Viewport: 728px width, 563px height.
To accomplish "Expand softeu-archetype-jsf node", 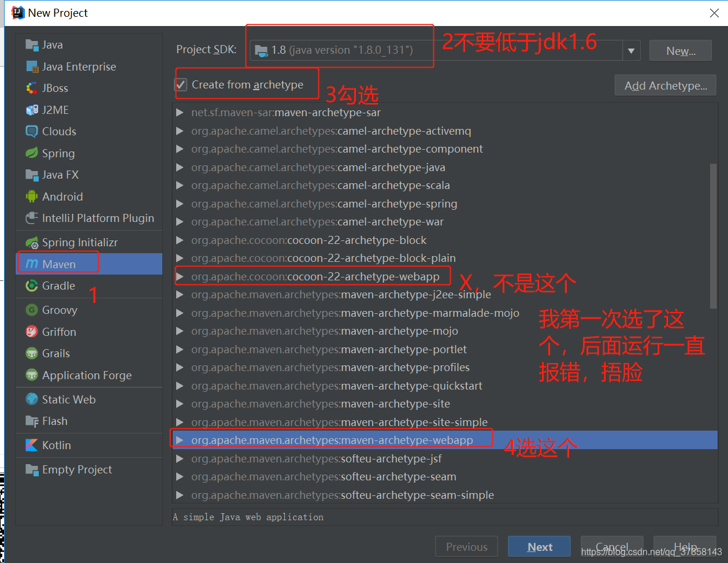I will [180, 458].
